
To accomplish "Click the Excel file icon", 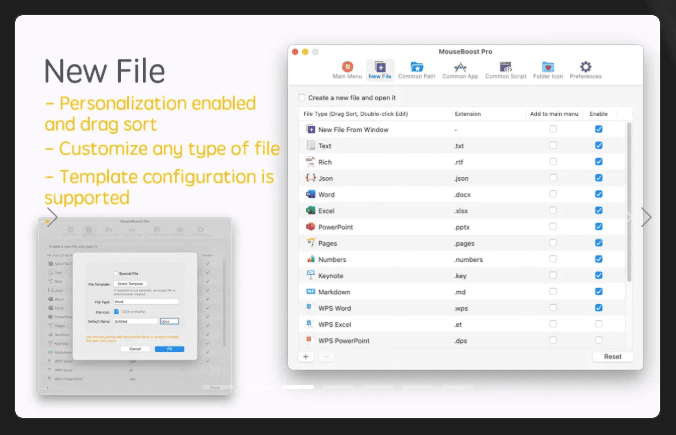I will (310, 210).
